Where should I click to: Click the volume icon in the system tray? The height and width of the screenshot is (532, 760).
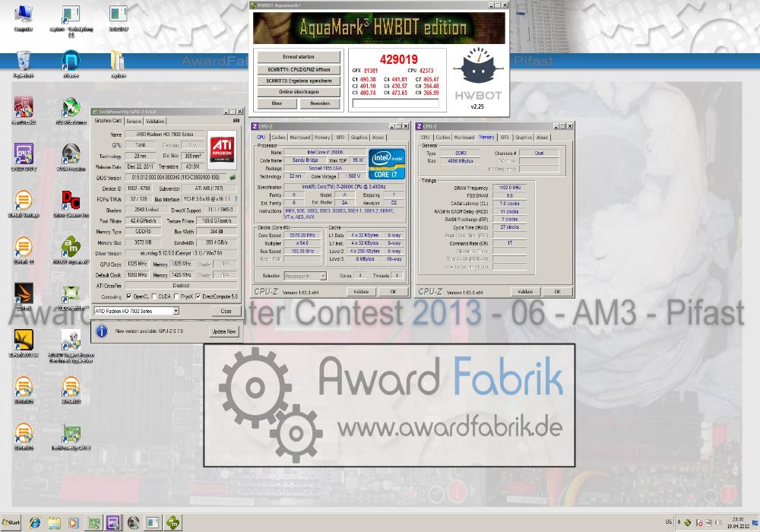718,523
